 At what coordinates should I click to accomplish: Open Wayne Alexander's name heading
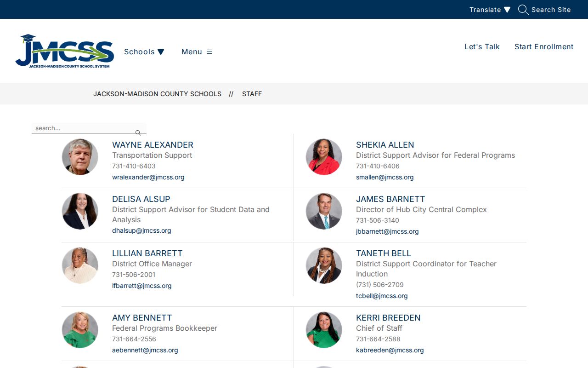(153, 145)
